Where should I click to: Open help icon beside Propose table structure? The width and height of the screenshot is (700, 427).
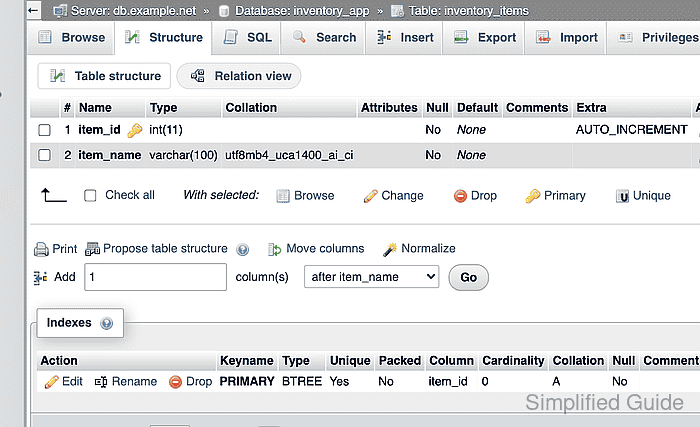click(x=242, y=249)
